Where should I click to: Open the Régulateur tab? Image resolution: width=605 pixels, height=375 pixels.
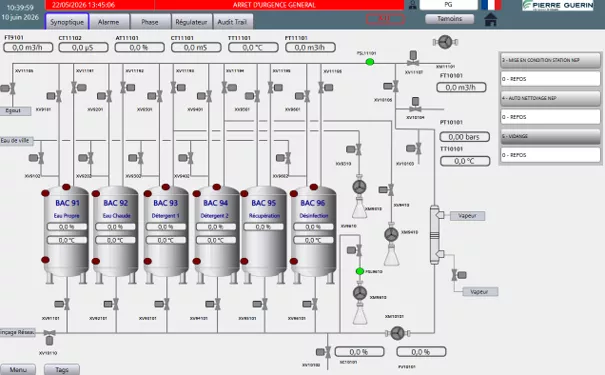(x=191, y=22)
